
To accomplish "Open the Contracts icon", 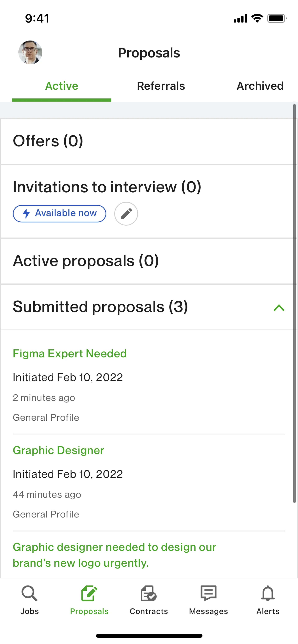I will click(149, 593).
